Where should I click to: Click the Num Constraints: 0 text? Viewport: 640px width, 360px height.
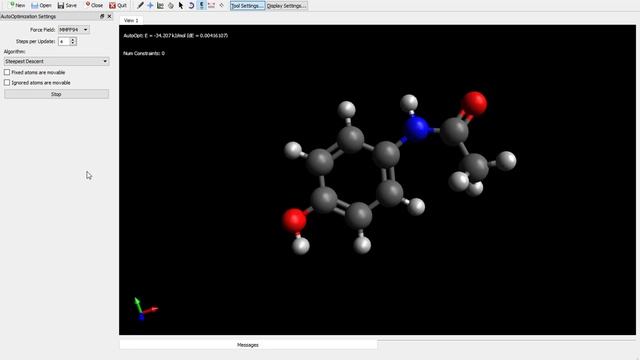[144, 53]
